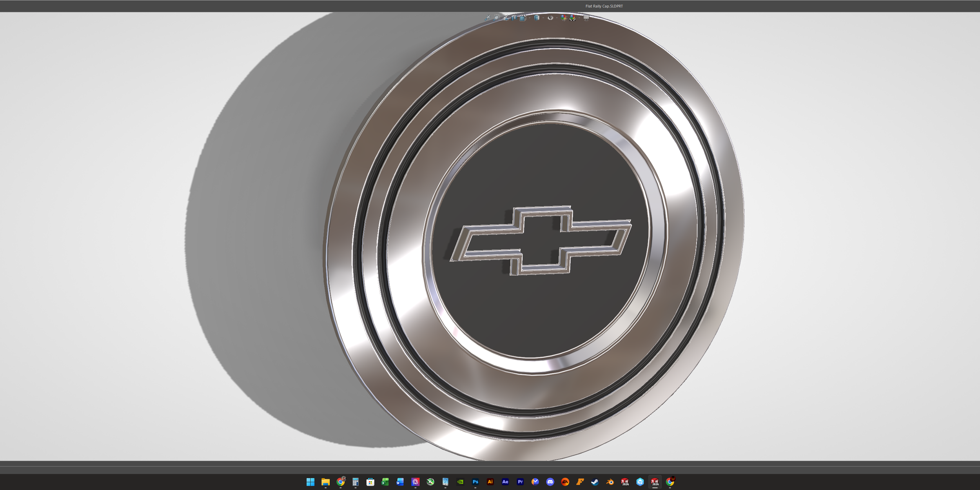Viewport: 980px width, 490px height.
Task: Click the Zoom to Fit icon
Action: coord(488,18)
